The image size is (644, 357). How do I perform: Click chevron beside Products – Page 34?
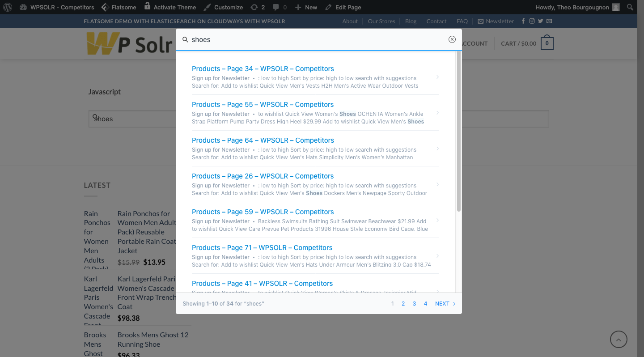(x=437, y=77)
